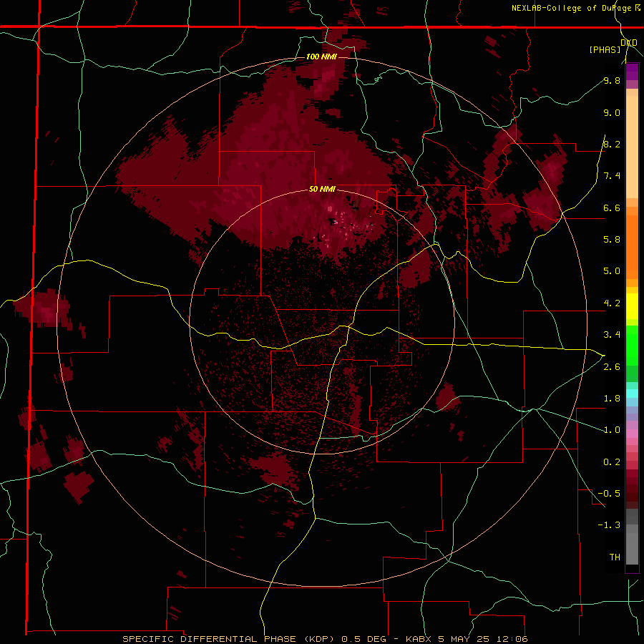Click the 50 NMI range ring label

pyautogui.click(x=322, y=189)
